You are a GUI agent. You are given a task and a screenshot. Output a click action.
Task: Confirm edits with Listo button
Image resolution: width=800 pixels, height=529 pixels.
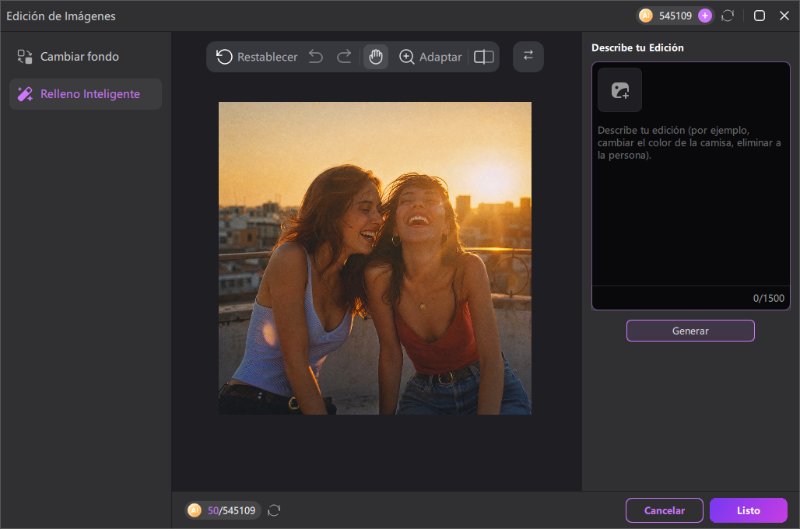pyautogui.click(x=748, y=510)
